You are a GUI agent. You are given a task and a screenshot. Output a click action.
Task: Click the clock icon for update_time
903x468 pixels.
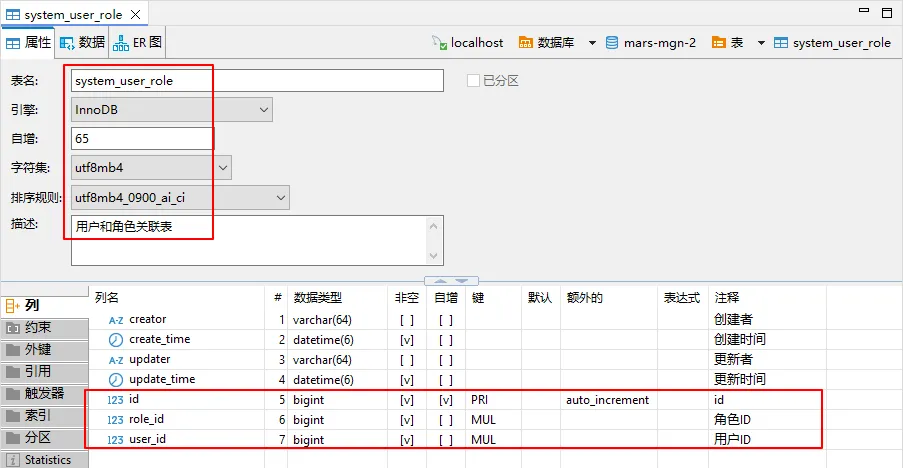pyautogui.click(x=116, y=380)
